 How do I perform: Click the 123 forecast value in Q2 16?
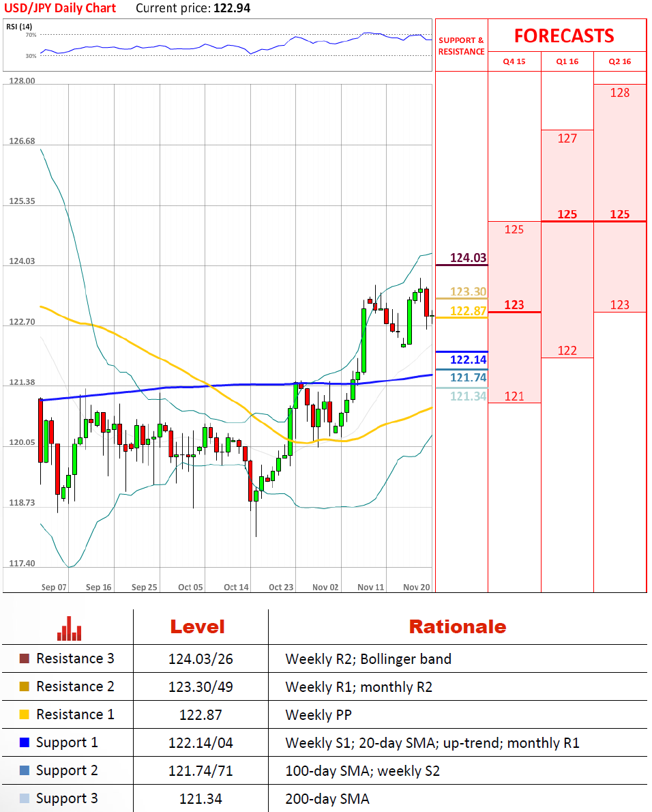[x=620, y=304]
